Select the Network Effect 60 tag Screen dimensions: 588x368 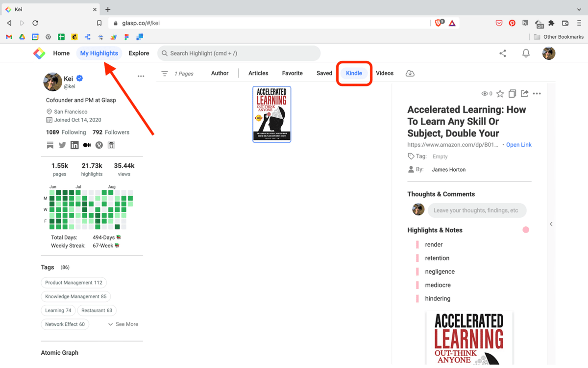point(65,324)
